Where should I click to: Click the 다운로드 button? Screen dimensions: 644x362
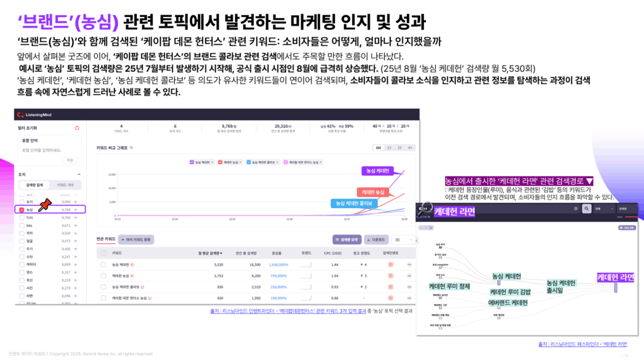coord(375,239)
